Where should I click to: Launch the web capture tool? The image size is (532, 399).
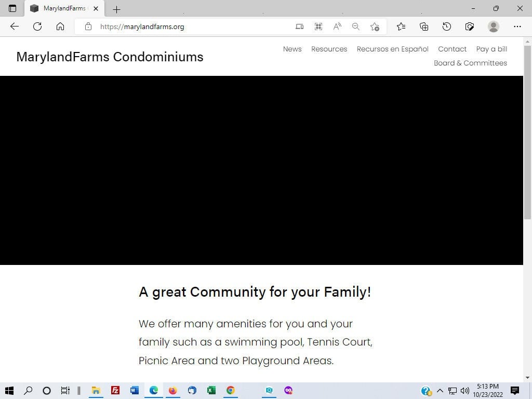click(470, 26)
